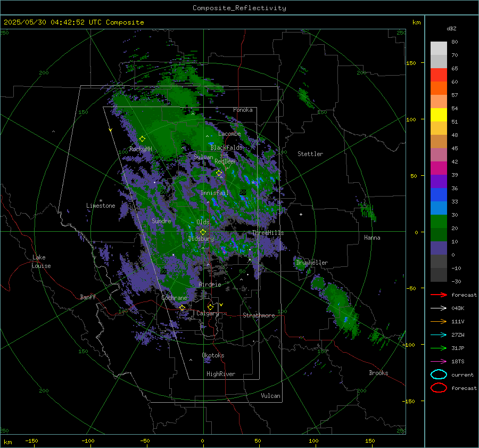Screen dimensions: 479x448
Task: Click the Ponoka city label
Action: [243, 110]
